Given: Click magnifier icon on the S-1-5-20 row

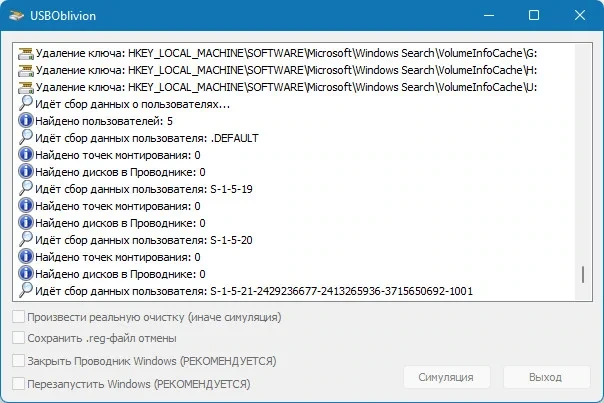Looking at the screenshot, I should tap(26, 239).
